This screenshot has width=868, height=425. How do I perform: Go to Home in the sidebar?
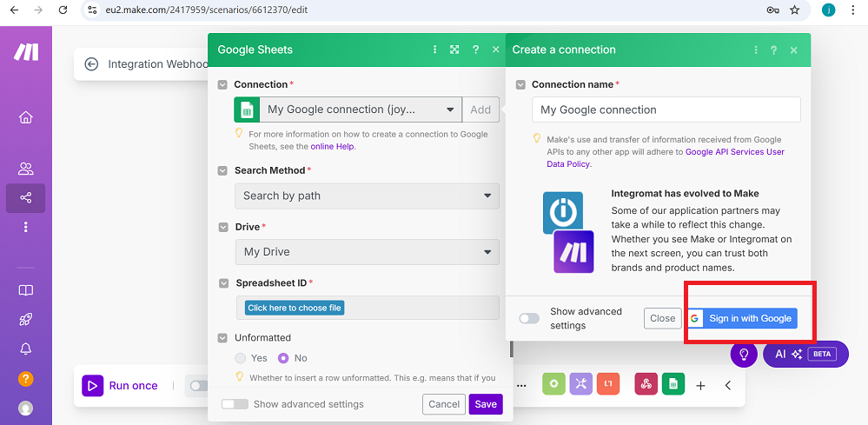25,117
